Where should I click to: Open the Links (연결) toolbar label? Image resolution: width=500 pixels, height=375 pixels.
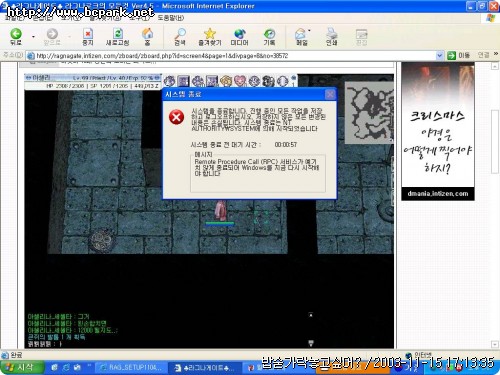click(x=483, y=55)
